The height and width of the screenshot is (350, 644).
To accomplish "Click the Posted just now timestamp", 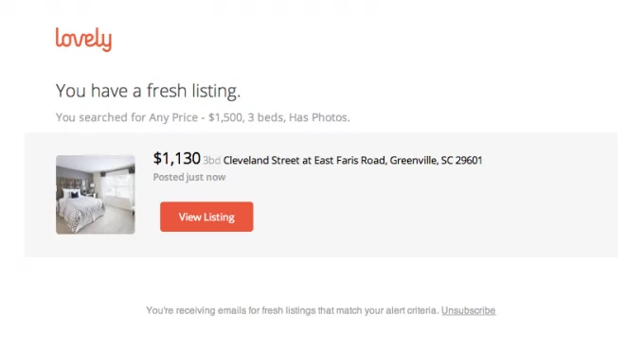I will pyautogui.click(x=189, y=177).
